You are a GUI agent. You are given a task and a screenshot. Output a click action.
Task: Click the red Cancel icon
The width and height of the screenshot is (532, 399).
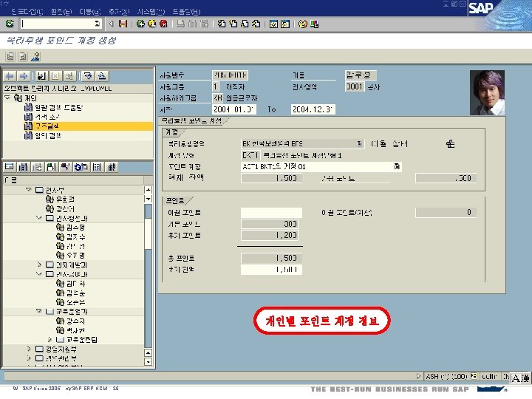tap(163, 24)
